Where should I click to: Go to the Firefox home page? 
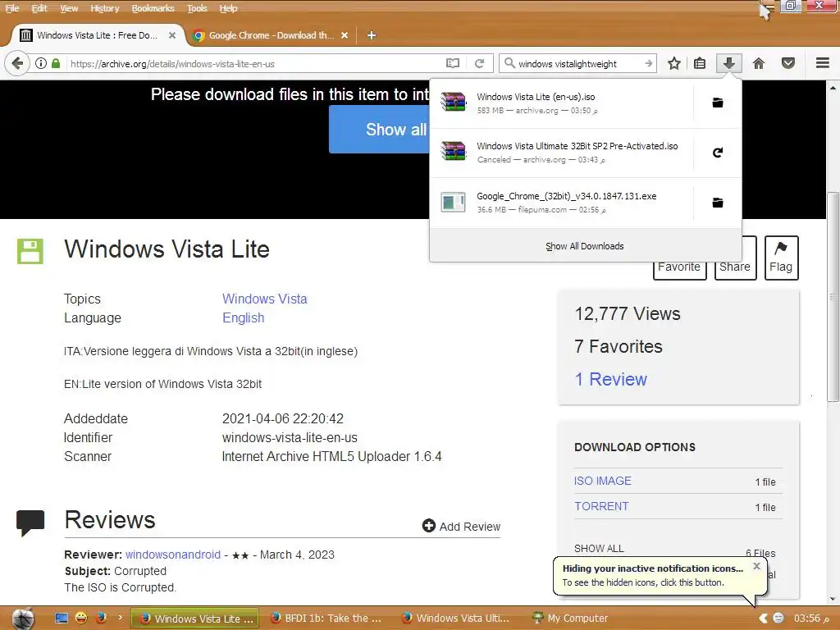tap(759, 63)
